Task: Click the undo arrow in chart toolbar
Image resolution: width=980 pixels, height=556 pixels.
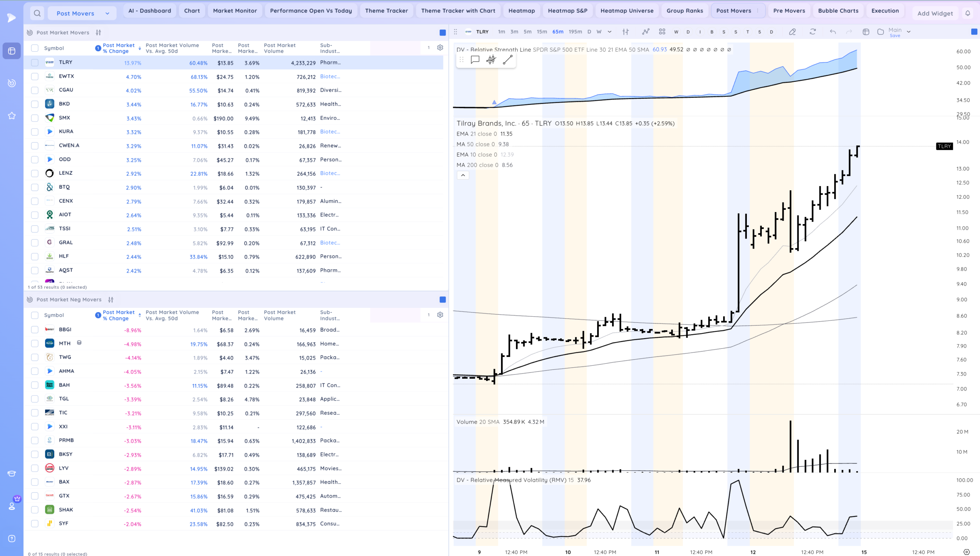Action: (x=833, y=32)
